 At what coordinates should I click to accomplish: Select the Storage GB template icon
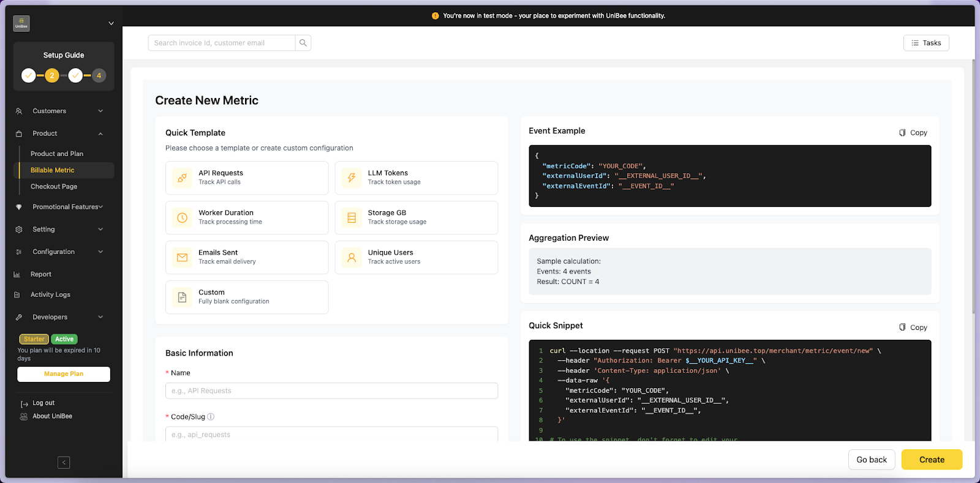coord(352,218)
